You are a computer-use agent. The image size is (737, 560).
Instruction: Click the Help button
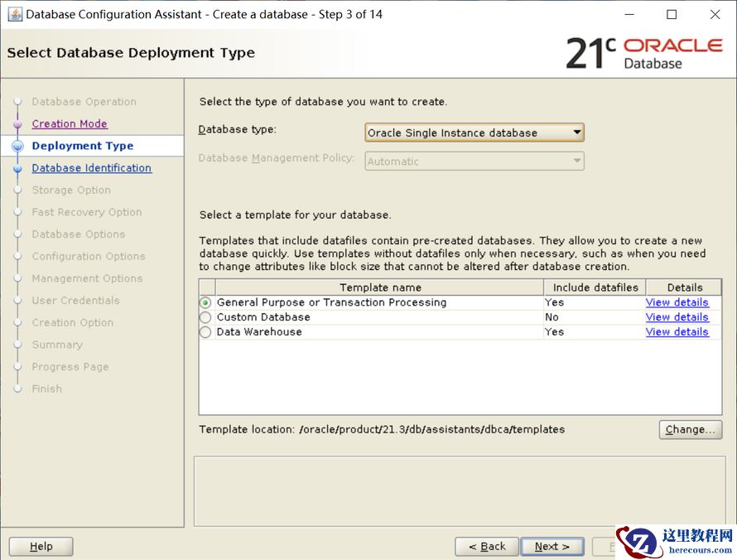pyautogui.click(x=41, y=547)
